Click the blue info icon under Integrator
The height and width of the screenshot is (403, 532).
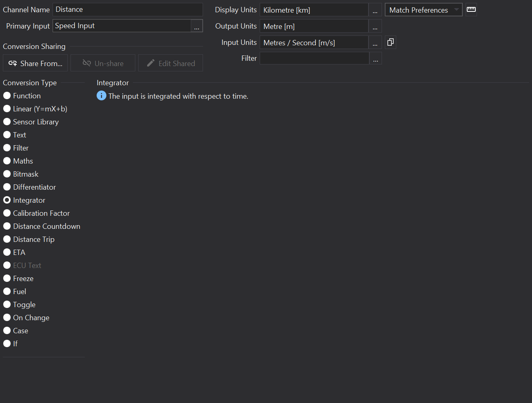tap(101, 96)
